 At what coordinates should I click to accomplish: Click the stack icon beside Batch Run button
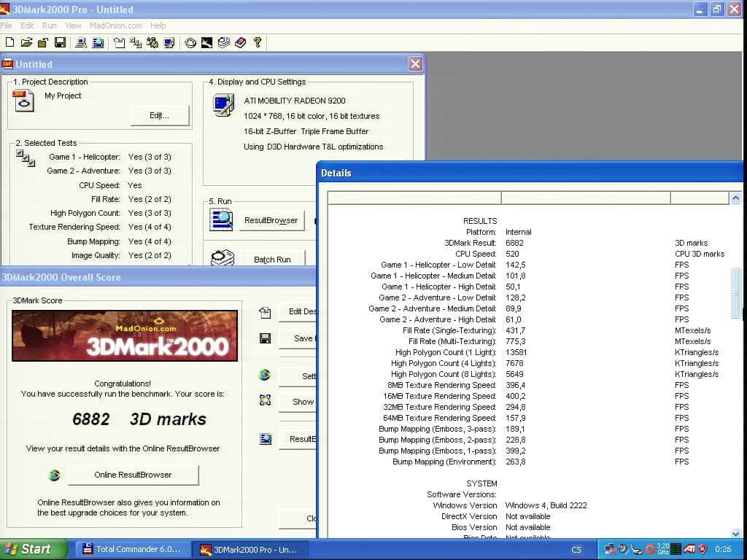click(x=222, y=257)
